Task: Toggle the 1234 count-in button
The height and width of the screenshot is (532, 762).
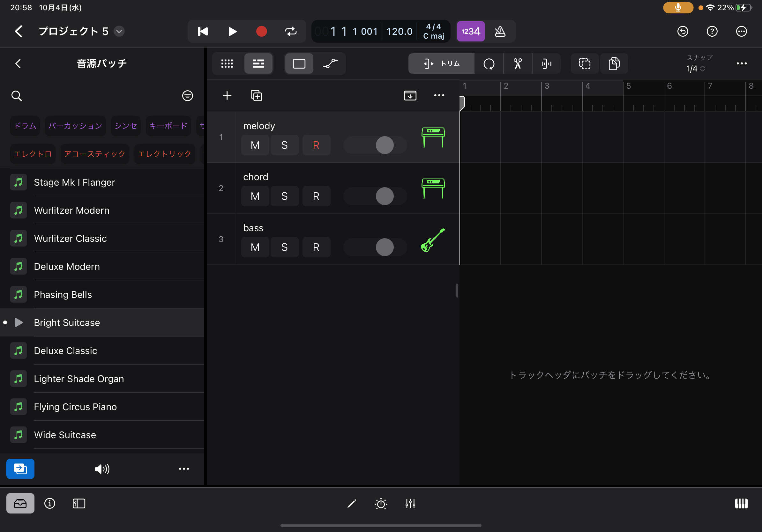Action: pos(471,32)
